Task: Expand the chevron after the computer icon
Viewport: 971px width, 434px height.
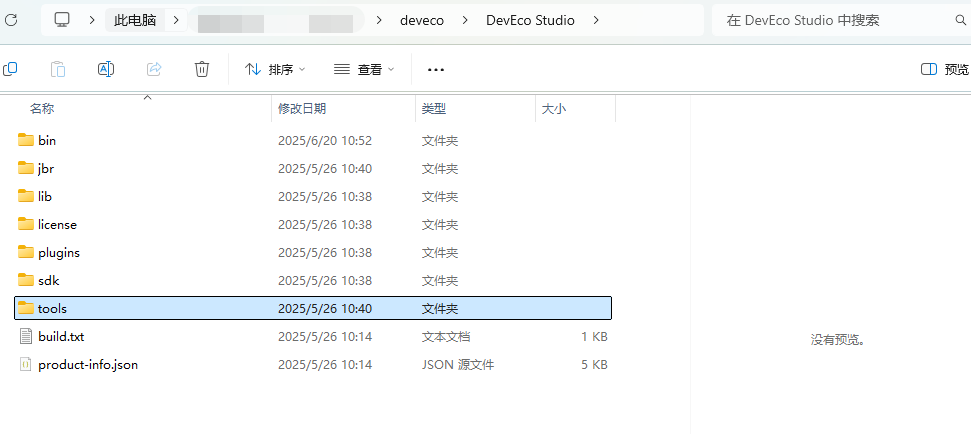Action: [92, 20]
